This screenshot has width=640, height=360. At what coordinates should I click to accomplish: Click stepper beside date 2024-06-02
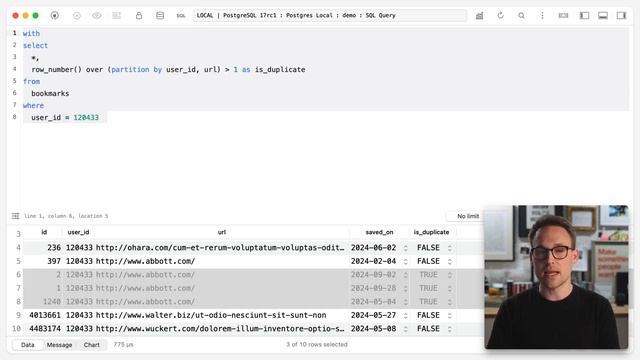tap(405, 248)
